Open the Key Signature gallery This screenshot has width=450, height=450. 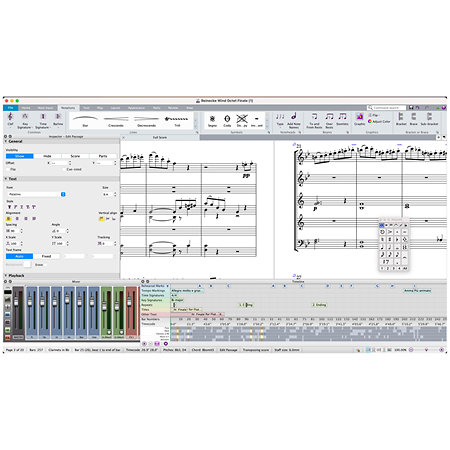(x=25, y=121)
